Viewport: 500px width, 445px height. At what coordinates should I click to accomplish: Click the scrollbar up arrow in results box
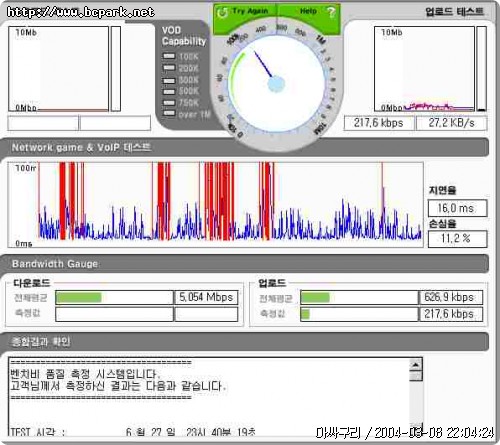416,365
